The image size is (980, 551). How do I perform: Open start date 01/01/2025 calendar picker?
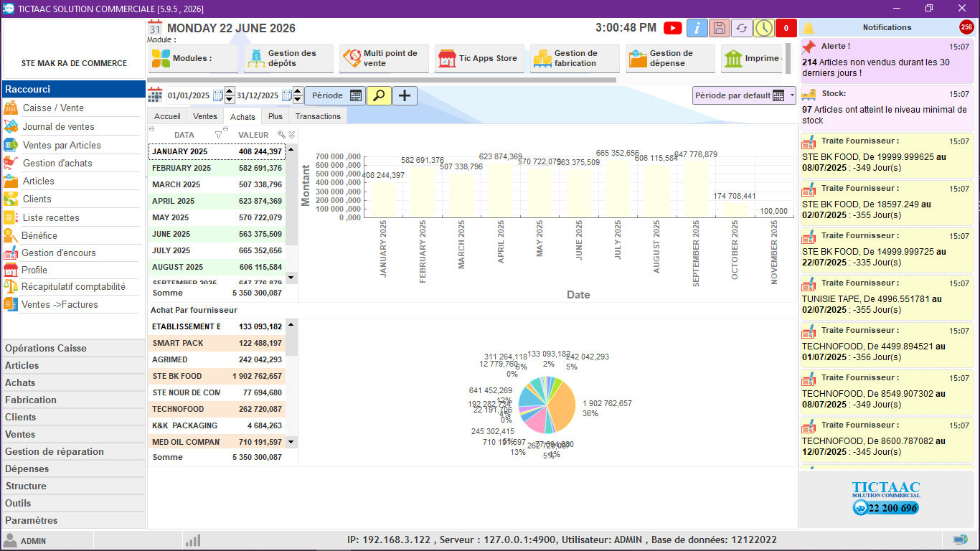218,95
